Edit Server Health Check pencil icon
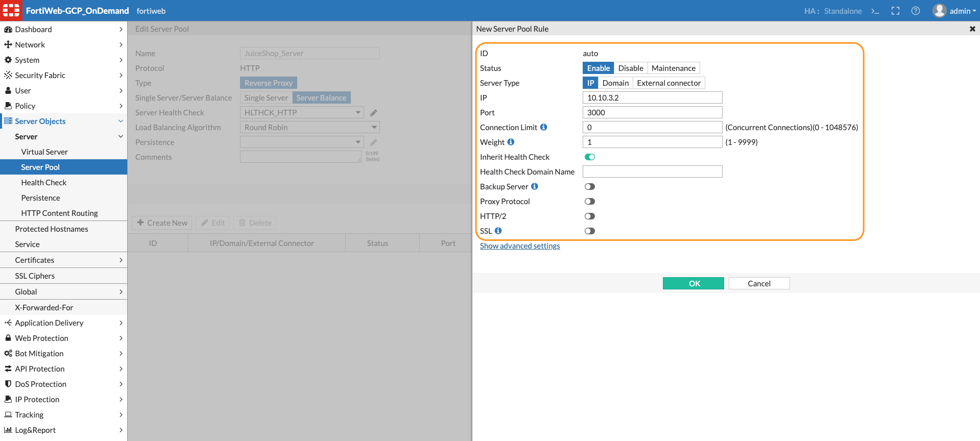Image resolution: width=980 pixels, height=441 pixels. point(374,113)
